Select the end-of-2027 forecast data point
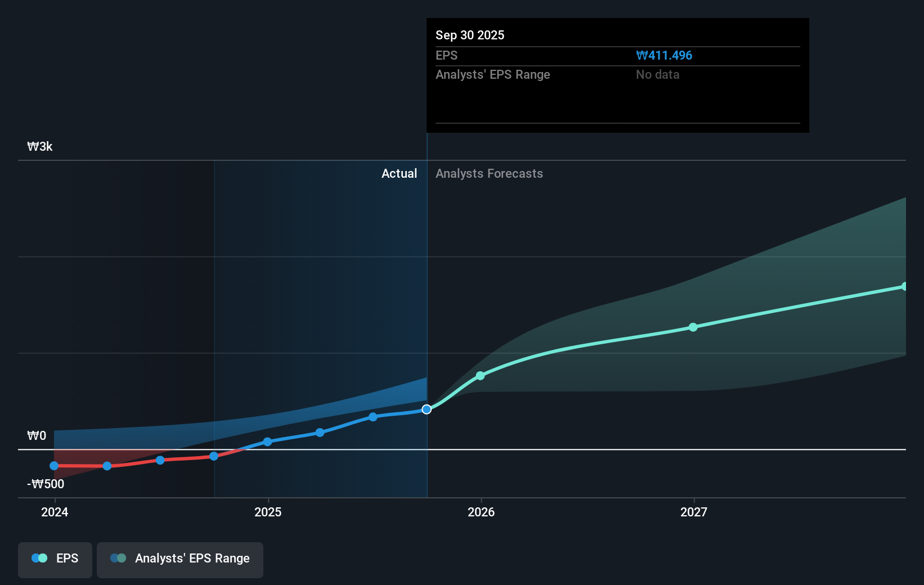The height and width of the screenshot is (585, 924). (x=904, y=286)
